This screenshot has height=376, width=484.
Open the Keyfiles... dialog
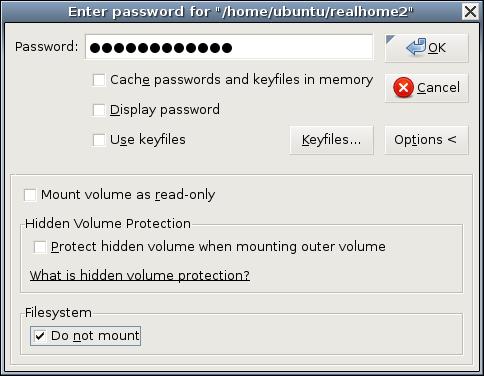[x=331, y=140]
